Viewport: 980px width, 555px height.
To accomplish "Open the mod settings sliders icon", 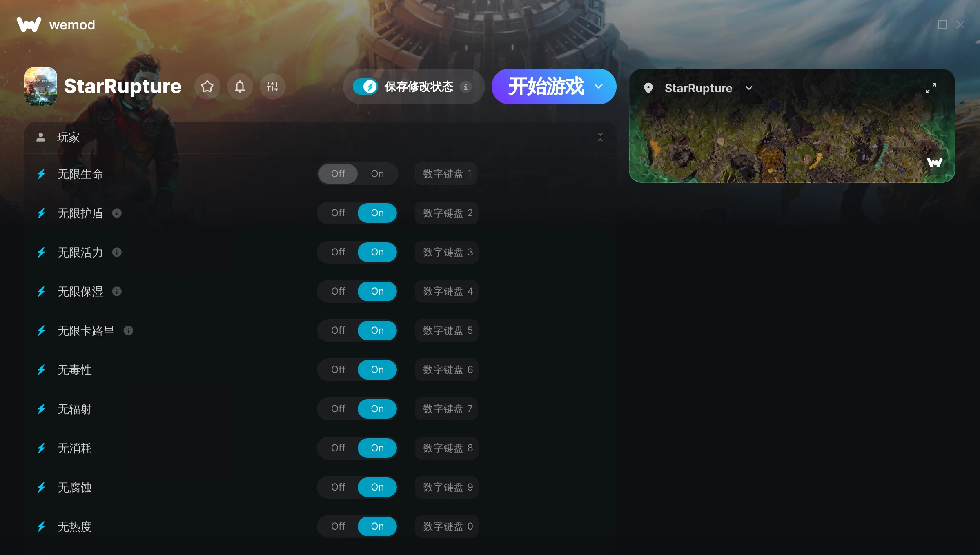I will (x=273, y=87).
